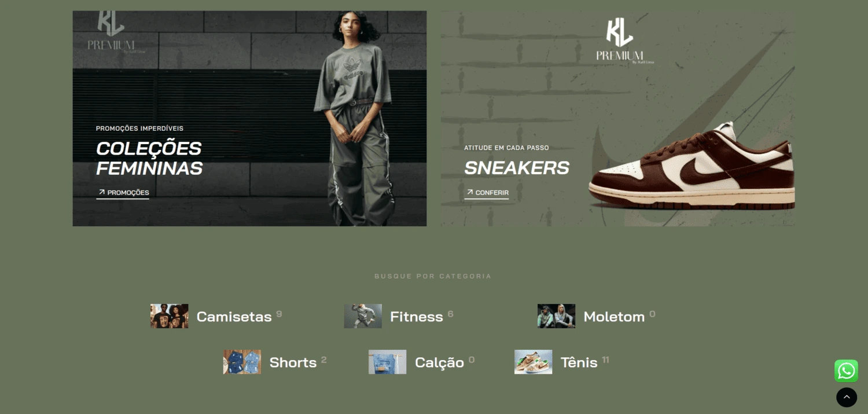Select the Calção category thumbnail
Image resolution: width=868 pixels, height=414 pixels.
387,362
